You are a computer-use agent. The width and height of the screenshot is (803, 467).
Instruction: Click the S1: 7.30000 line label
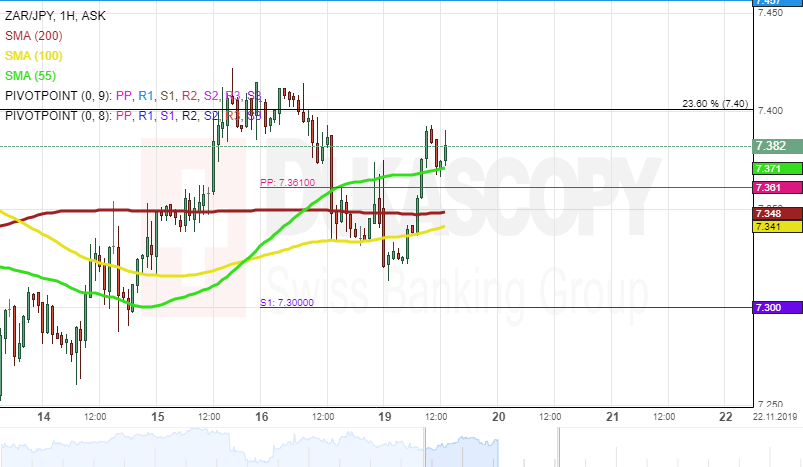tap(287, 303)
